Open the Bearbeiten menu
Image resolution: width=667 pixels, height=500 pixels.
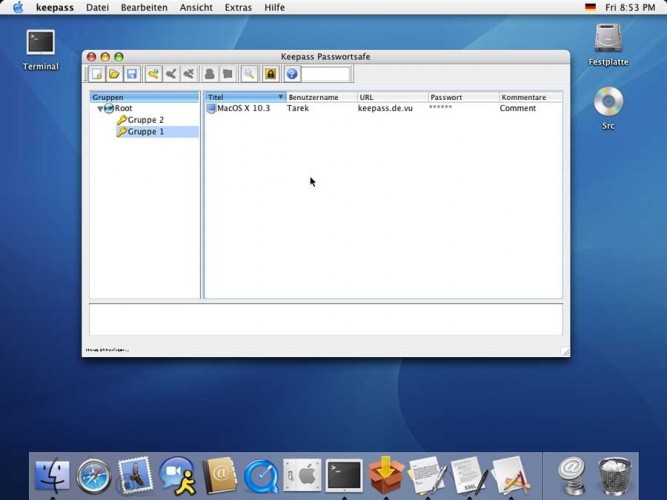[x=144, y=7]
